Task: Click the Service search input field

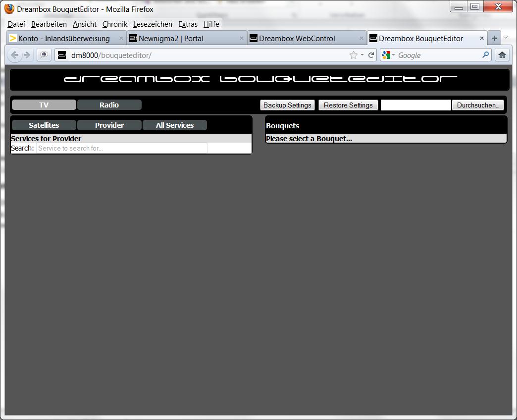Action: [121, 148]
